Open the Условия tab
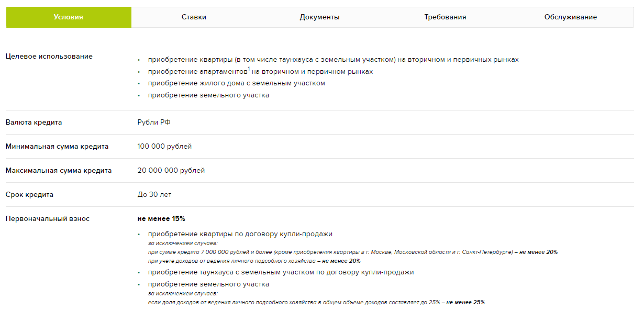This screenshot has height=310, width=644. pos(68,17)
